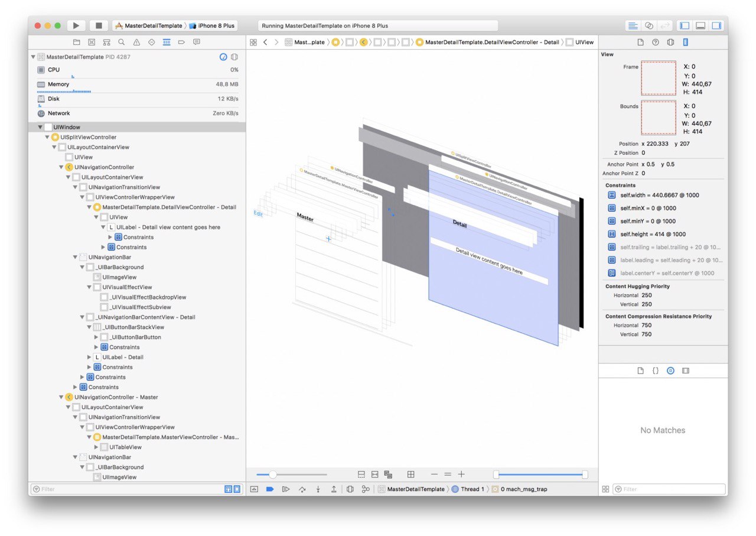The width and height of the screenshot is (756, 536).
Task: Open the related items grid menu in jump bar
Action: pyautogui.click(x=253, y=43)
